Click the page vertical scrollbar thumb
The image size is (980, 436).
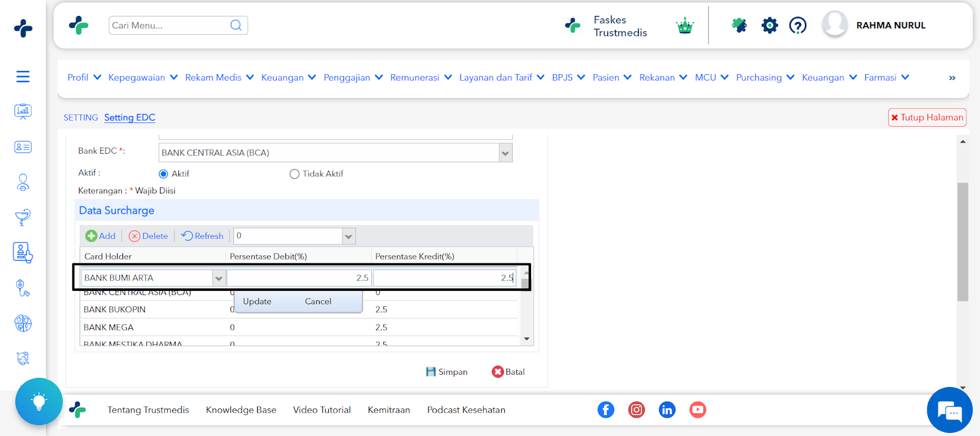click(x=963, y=242)
